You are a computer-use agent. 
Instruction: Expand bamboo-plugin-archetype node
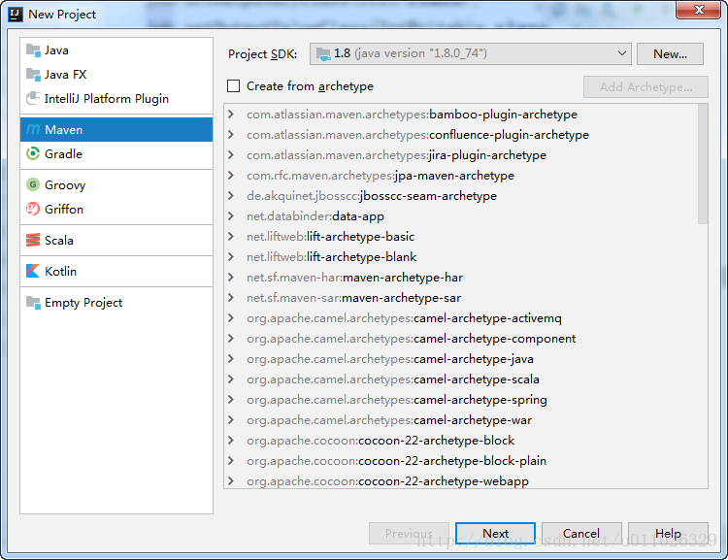coord(231,115)
